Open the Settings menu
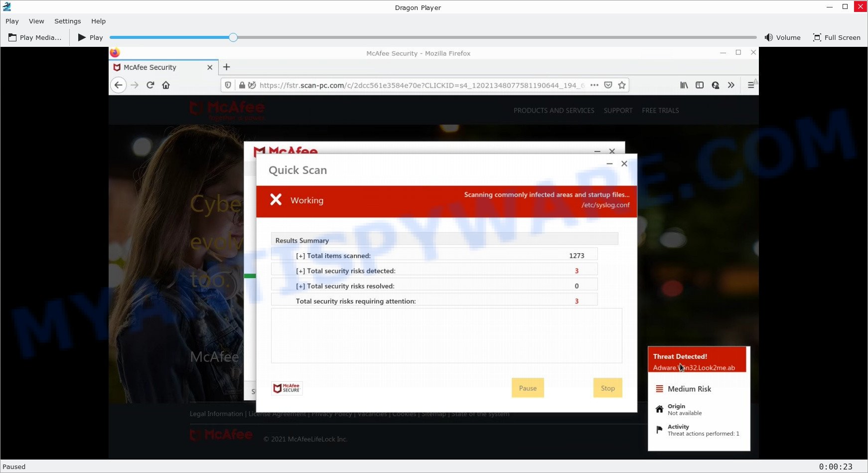Image resolution: width=868 pixels, height=473 pixels. 67,21
